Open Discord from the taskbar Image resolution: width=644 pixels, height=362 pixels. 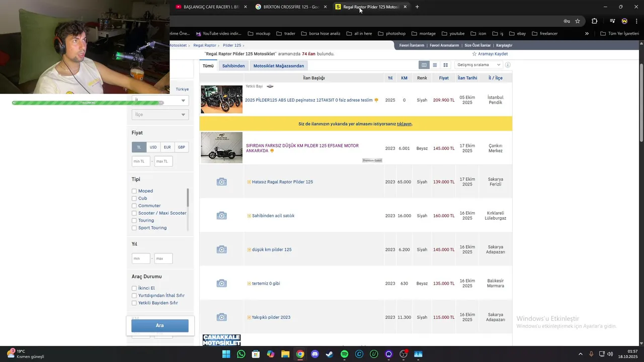315,354
